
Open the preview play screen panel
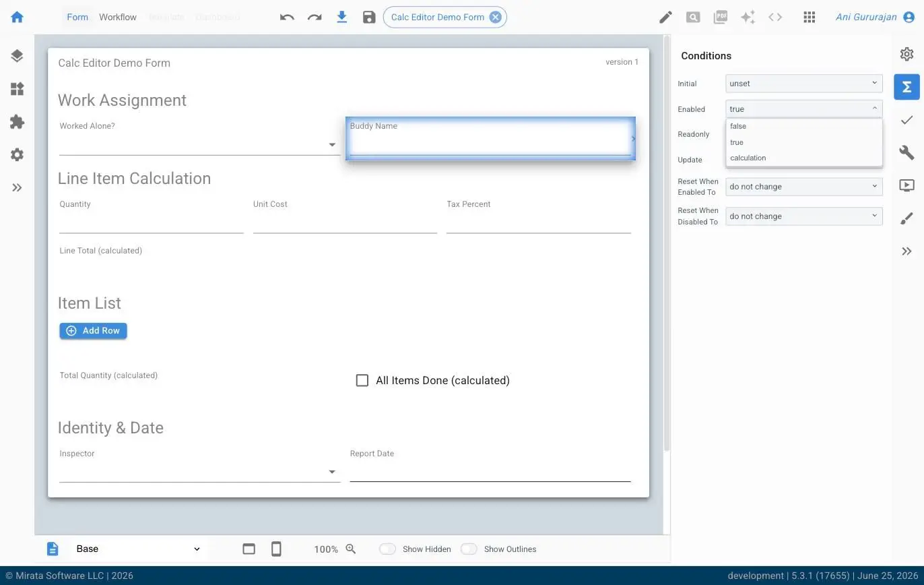click(x=907, y=185)
